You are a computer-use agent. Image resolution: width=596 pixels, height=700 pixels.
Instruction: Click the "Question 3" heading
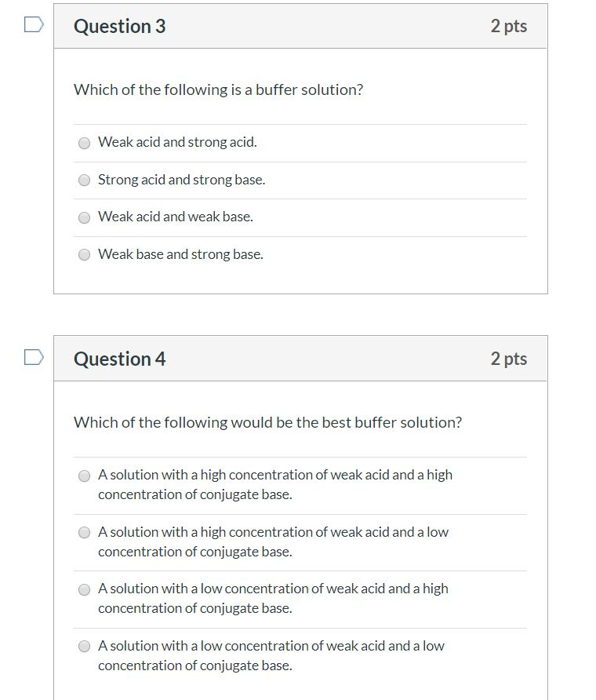click(119, 26)
